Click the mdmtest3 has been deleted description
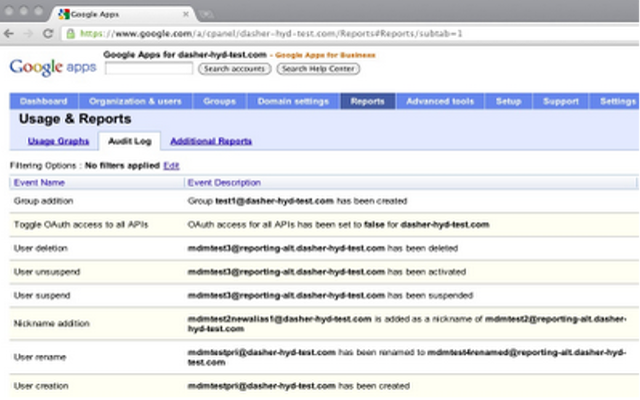Screen dimensions: 640x400 pyautogui.click(x=322, y=248)
